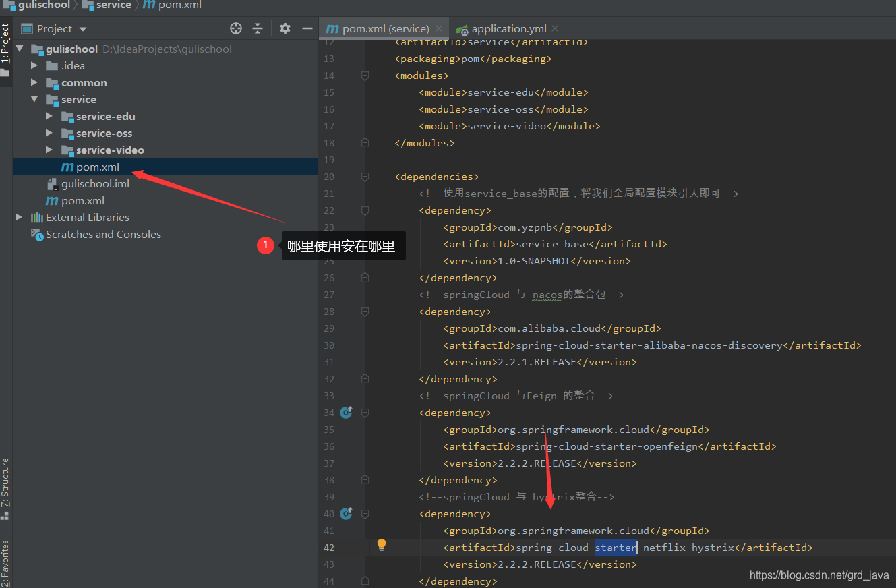The height and width of the screenshot is (588, 896).
Task: Select Scratches and Consoles
Action: (103, 234)
